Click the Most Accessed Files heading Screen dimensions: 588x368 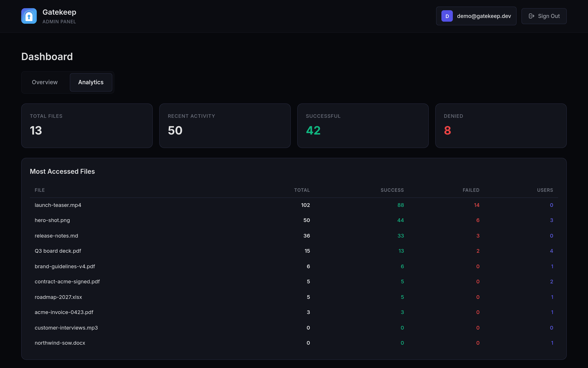62,172
